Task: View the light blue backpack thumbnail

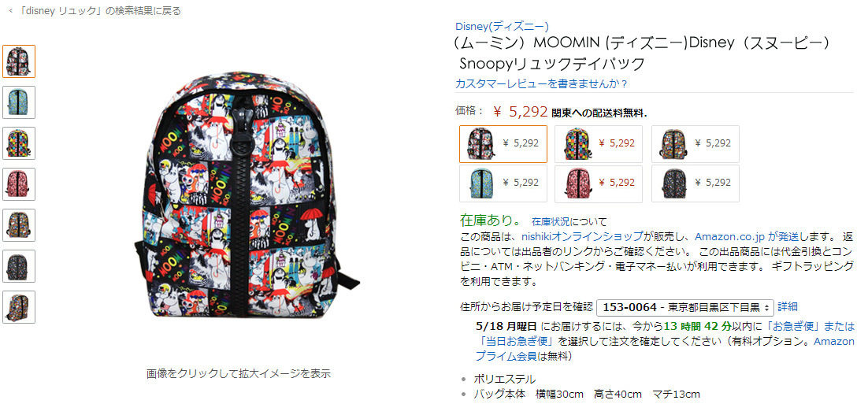Action: coord(19,102)
